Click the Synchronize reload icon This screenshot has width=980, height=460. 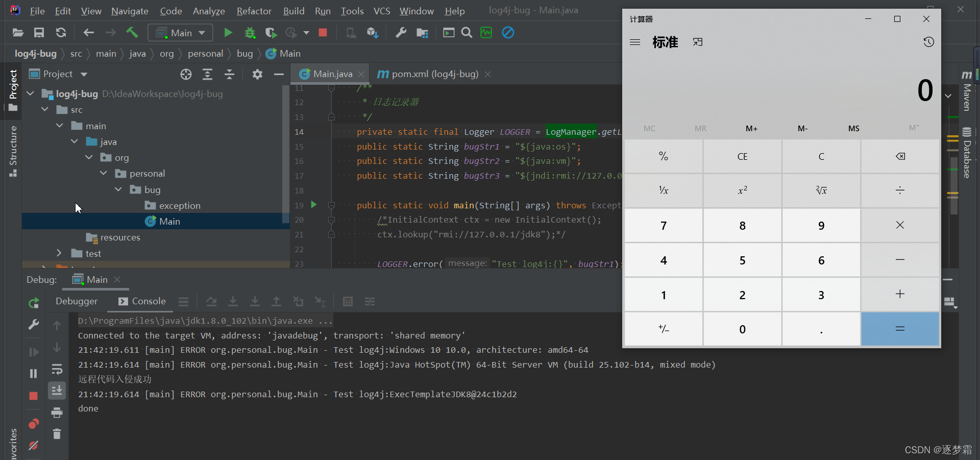61,33
